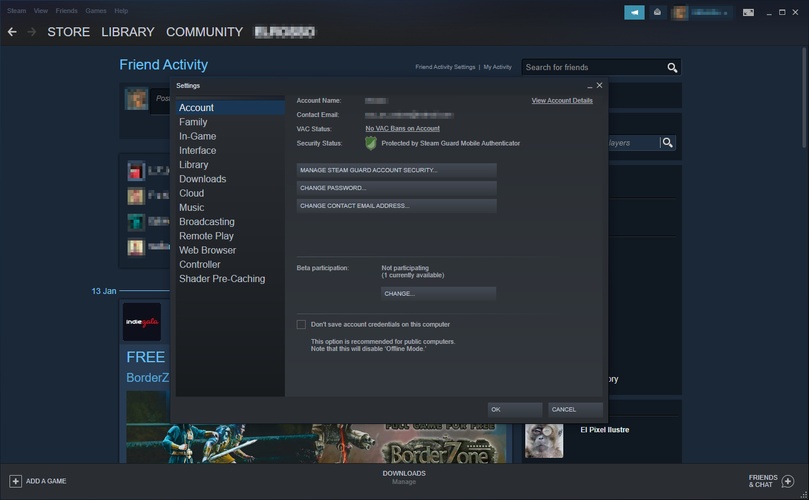
Task: Confirm settings with OK
Action: (515, 410)
